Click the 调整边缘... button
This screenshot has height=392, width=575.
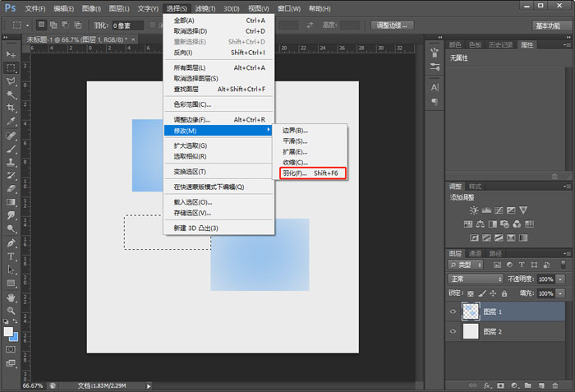[x=392, y=25]
